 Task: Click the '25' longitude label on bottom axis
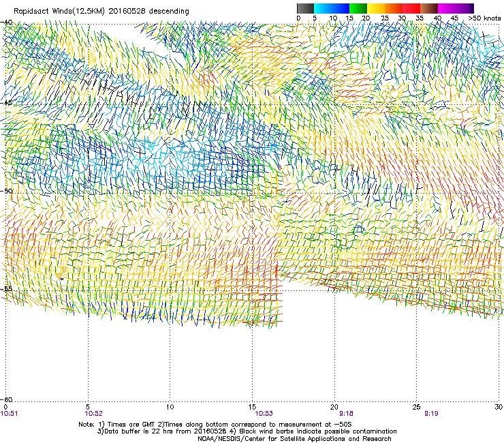(416, 407)
